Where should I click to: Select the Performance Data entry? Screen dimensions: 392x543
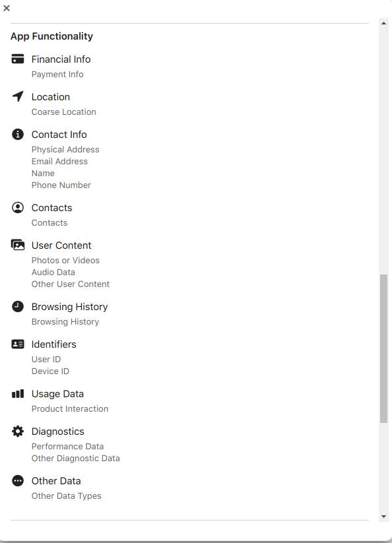(67, 446)
